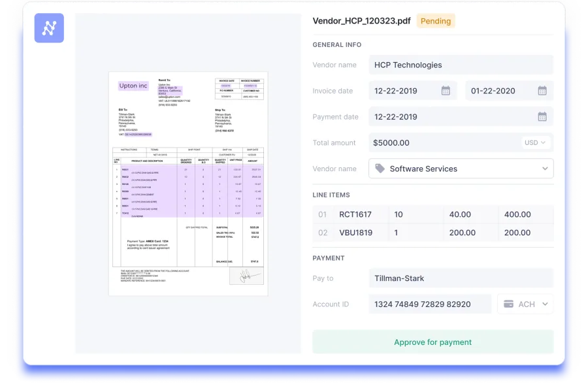Open calendar for 12-22-2019 invoice date
This screenshot has height=390, width=588.
(x=446, y=91)
